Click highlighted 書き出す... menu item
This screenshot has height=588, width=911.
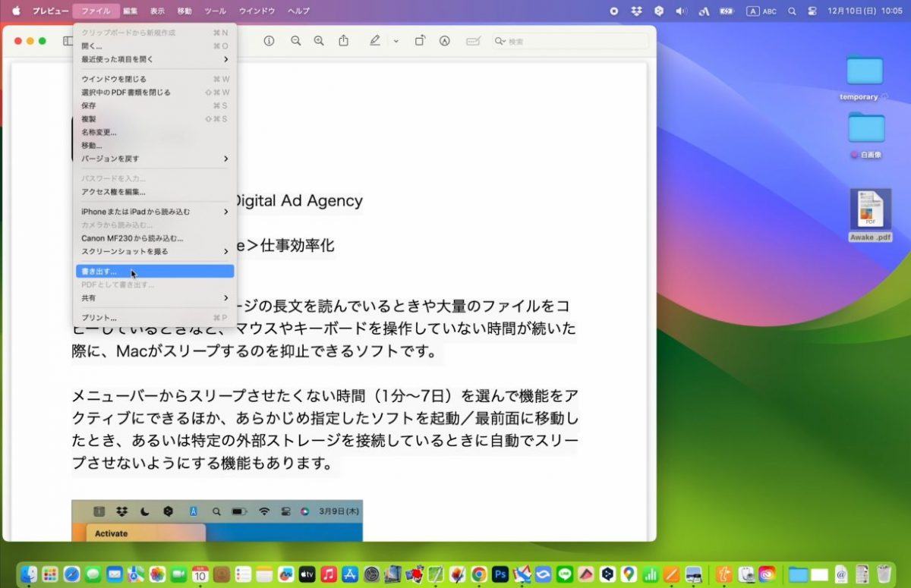pos(155,271)
